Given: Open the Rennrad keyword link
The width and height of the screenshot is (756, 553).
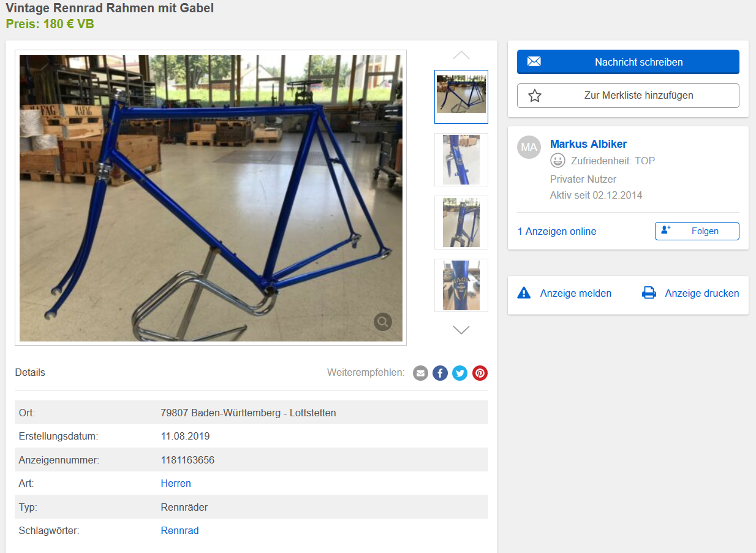Looking at the screenshot, I should tap(180, 530).
